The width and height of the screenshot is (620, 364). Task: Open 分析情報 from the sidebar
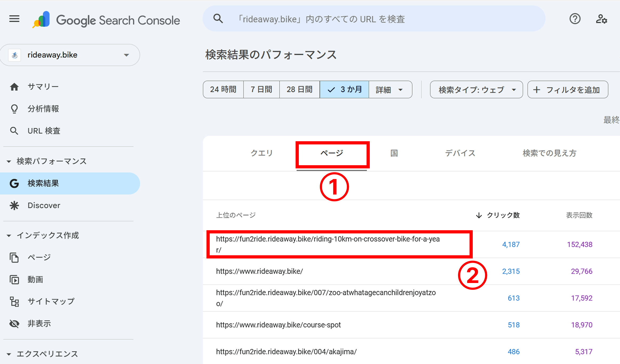[43, 108]
